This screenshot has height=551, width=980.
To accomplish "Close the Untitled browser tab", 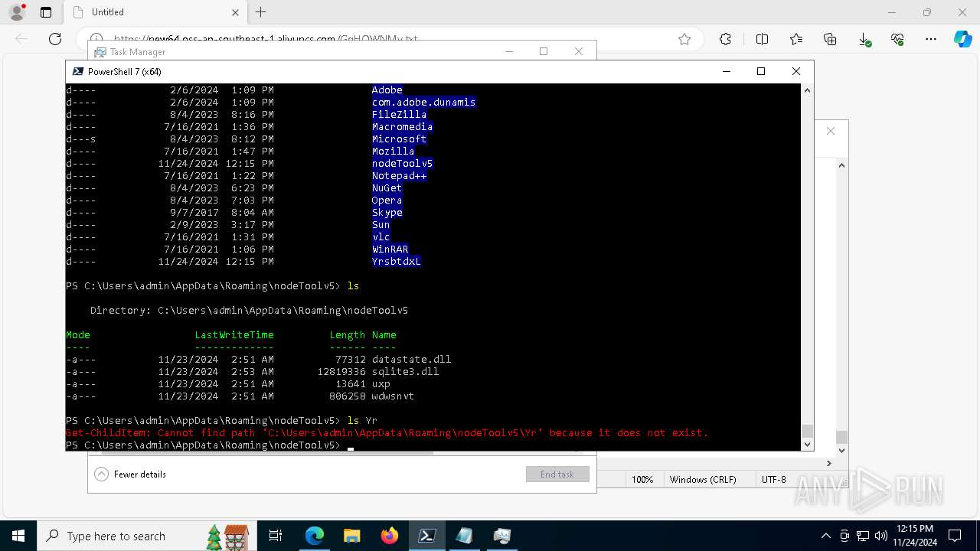I will 235,12.
